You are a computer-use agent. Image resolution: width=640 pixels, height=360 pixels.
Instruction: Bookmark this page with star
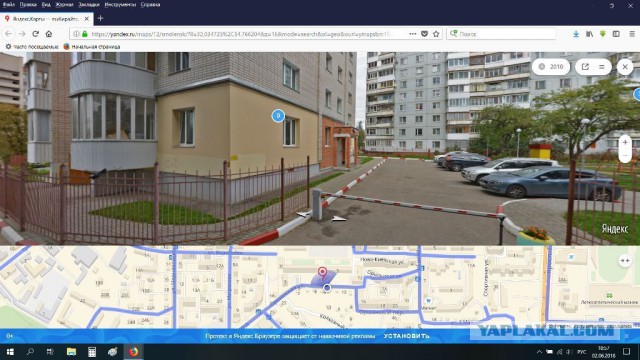coord(436,34)
